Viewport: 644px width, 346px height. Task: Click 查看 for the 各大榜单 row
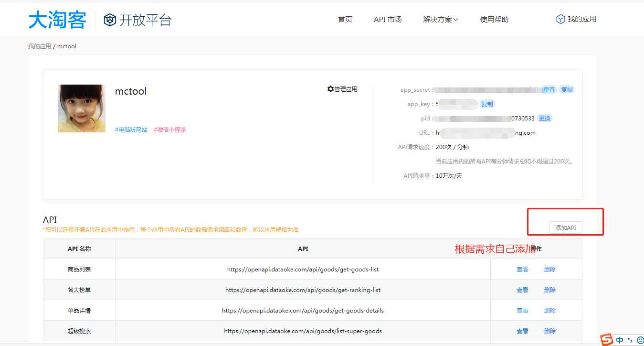click(522, 290)
